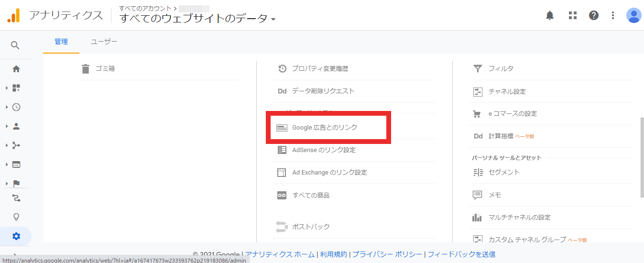Click the shopping cart icon beside e コマースの設定

477,114
